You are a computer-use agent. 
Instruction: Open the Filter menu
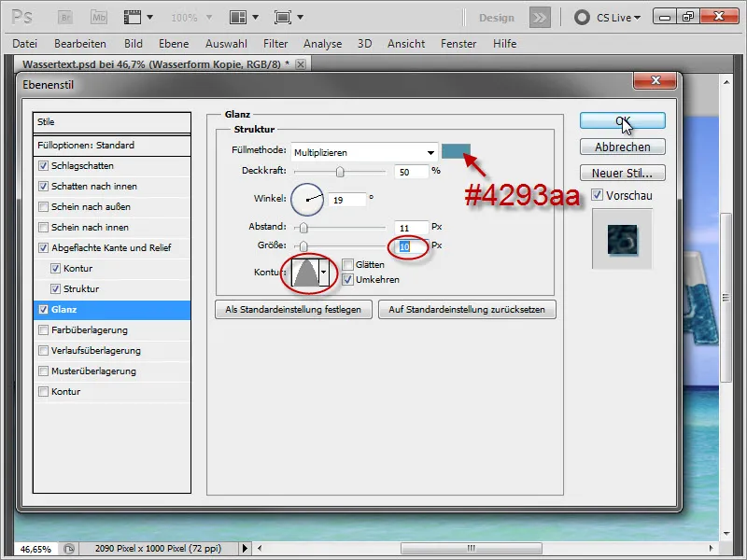point(275,44)
